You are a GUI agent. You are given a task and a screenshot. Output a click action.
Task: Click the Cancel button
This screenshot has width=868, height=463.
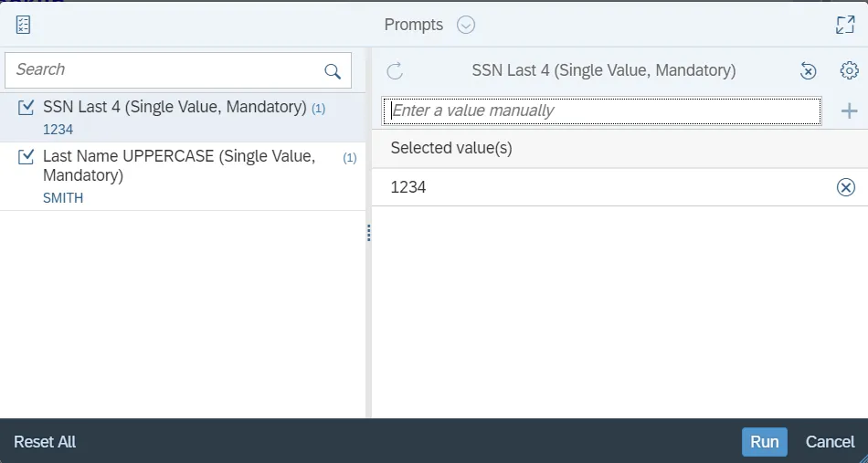coord(830,442)
